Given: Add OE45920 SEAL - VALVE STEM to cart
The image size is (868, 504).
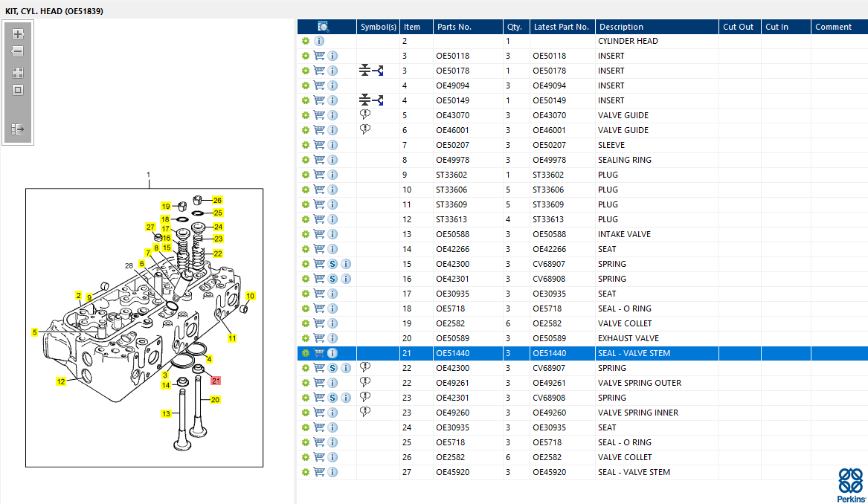Looking at the screenshot, I should pyautogui.click(x=319, y=472).
